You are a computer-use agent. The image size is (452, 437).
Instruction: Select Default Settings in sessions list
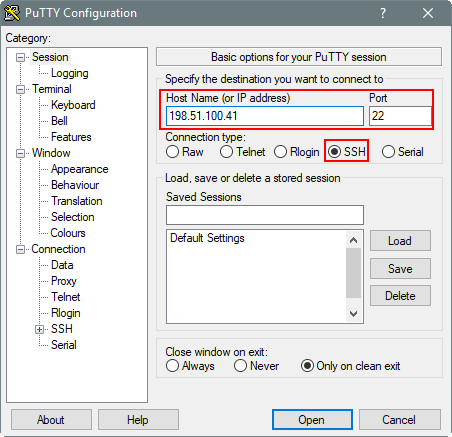pyautogui.click(x=207, y=238)
